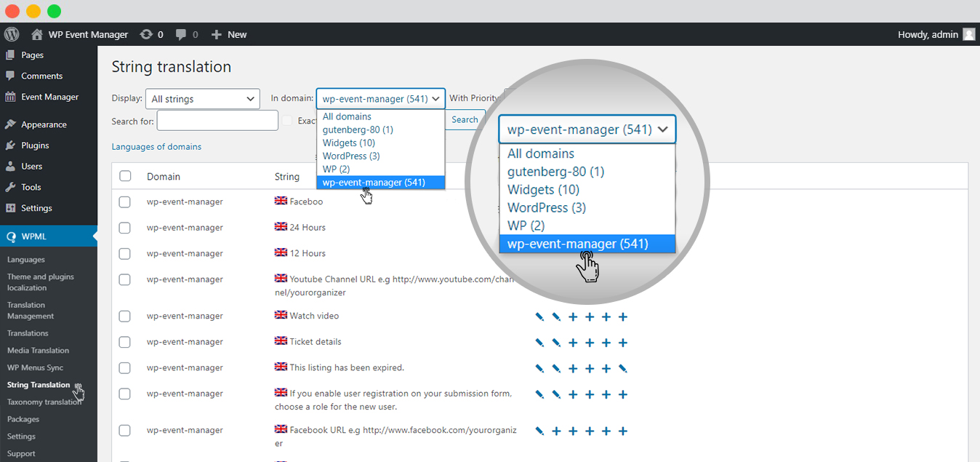The image size is (980, 462).
Task: Open Translation Management in WPML submenu
Action: 31,311
